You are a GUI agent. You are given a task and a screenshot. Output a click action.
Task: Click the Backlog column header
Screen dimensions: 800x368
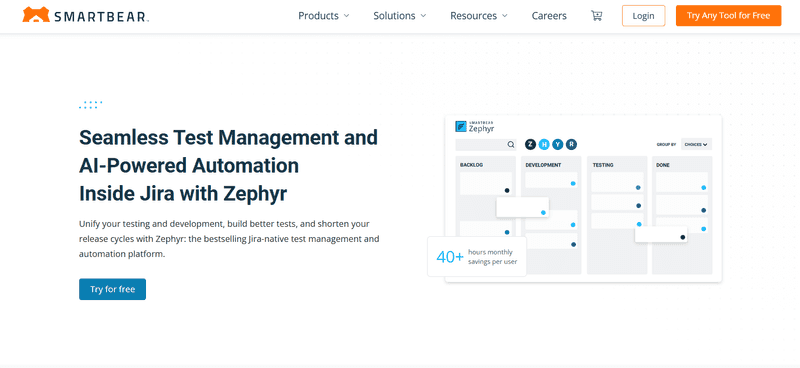point(471,165)
